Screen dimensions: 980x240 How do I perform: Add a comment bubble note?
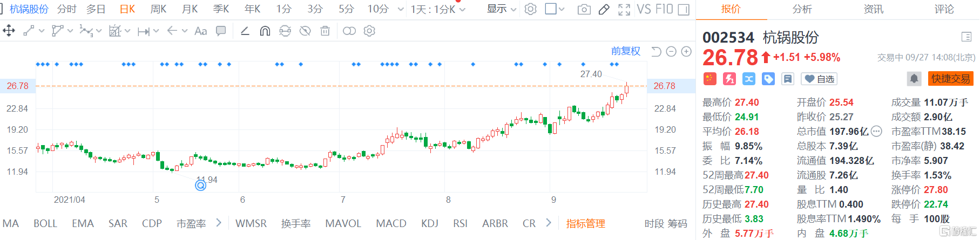pyautogui.click(x=221, y=31)
